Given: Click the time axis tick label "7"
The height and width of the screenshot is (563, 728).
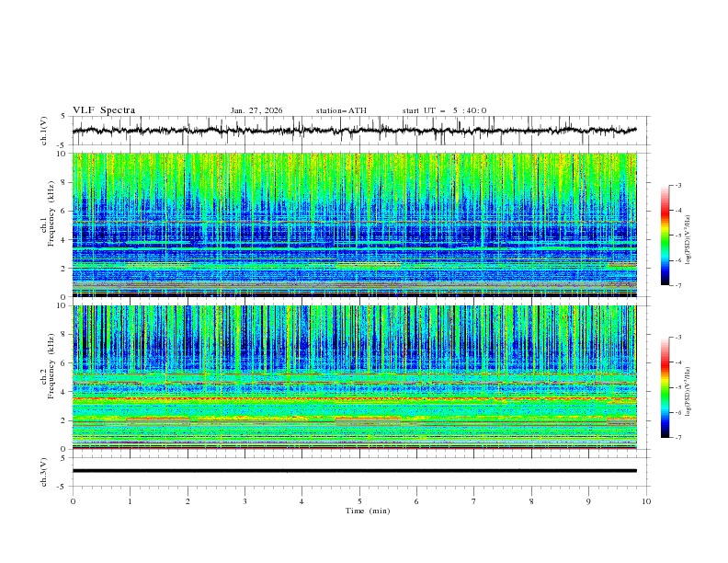Looking at the screenshot, I should pyautogui.click(x=474, y=501).
